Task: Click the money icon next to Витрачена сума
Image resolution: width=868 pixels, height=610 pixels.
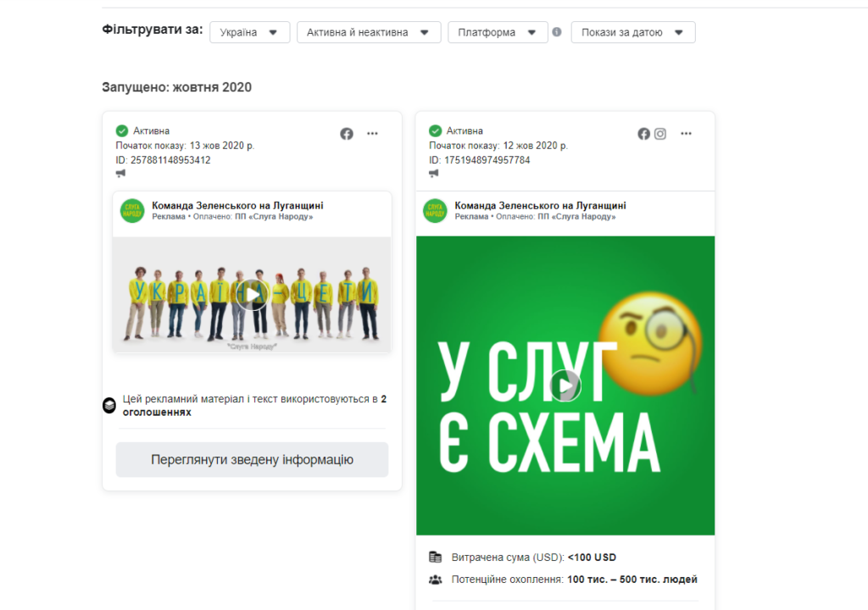Action: click(436, 557)
